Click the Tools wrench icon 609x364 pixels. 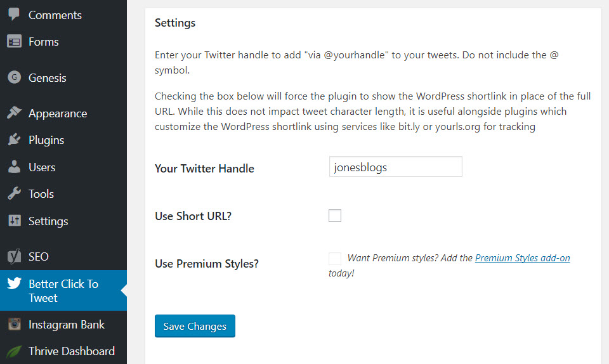(x=14, y=194)
